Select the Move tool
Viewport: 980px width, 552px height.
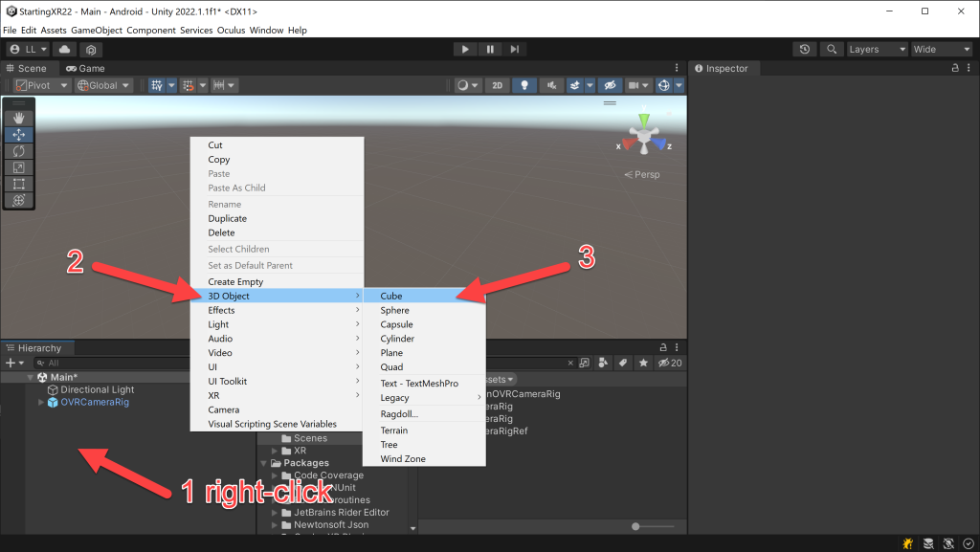(x=19, y=134)
